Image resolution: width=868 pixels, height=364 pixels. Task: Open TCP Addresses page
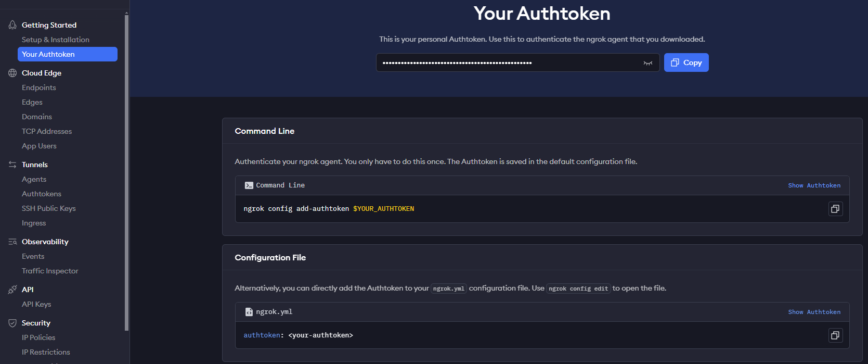coord(47,131)
